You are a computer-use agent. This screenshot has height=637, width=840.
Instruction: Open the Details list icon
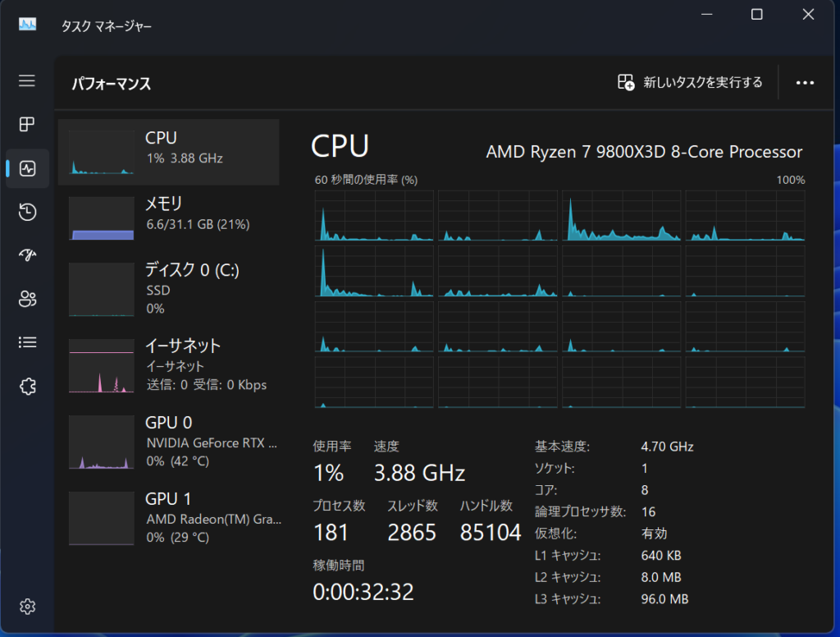coord(27,342)
